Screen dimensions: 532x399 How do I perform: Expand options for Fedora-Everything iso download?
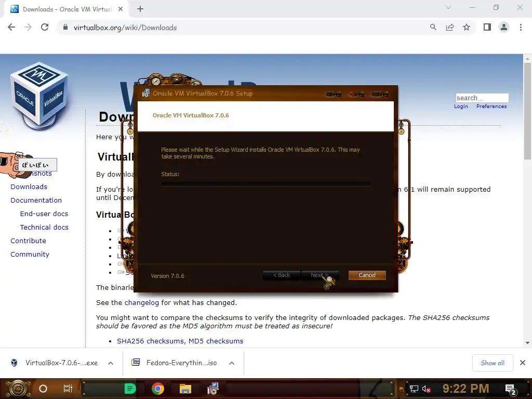click(232, 363)
